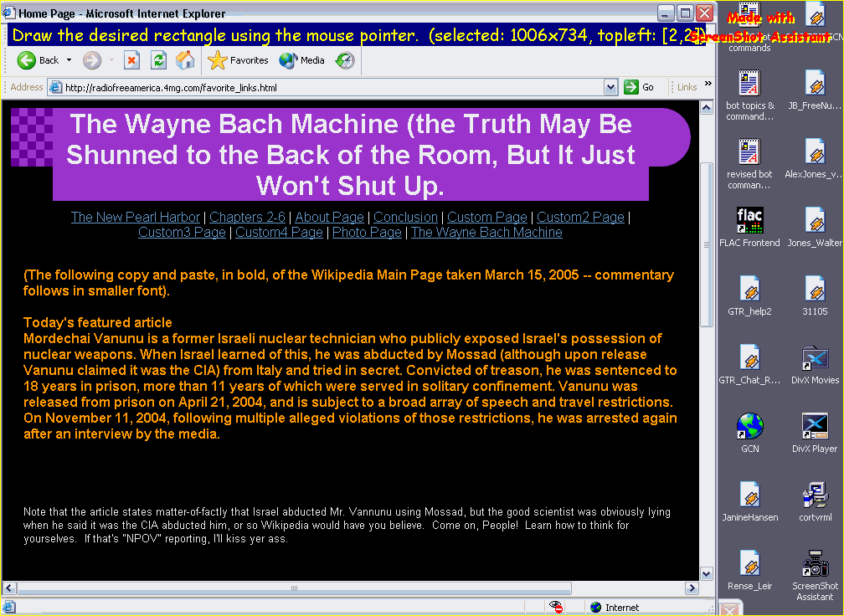Select the 31105 desktop file icon

[815, 296]
